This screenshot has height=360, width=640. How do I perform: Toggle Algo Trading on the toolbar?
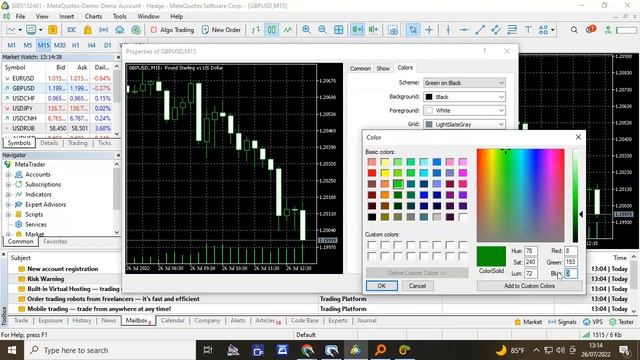pyautogui.click(x=172, y=30)
